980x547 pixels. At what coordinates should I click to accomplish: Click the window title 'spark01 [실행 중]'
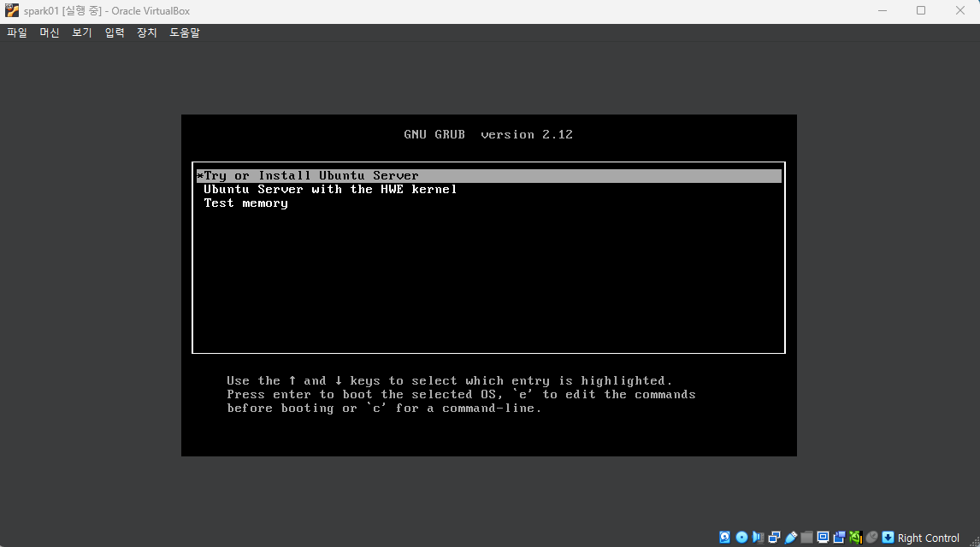point(62,10)
